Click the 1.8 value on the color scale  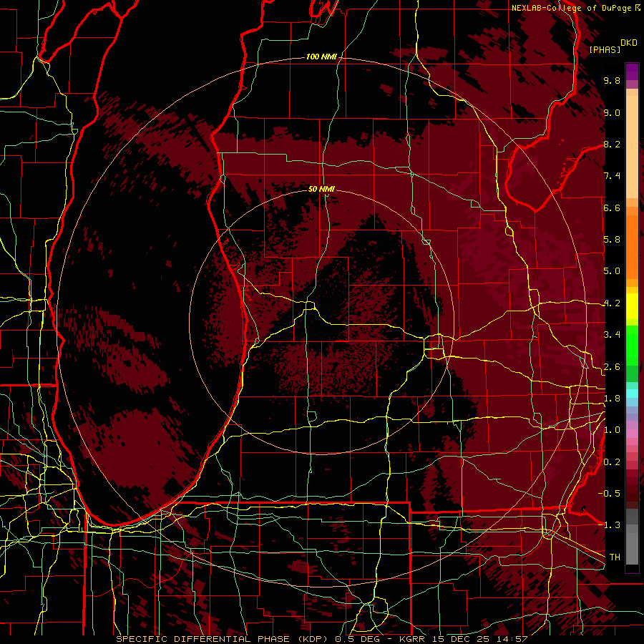click(x=612, y=399)
